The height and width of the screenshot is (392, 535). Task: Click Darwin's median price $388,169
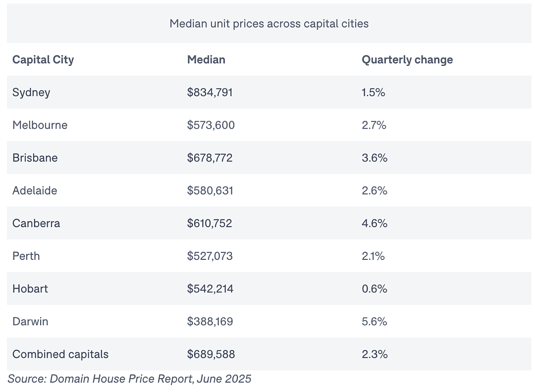pos(210,321)
